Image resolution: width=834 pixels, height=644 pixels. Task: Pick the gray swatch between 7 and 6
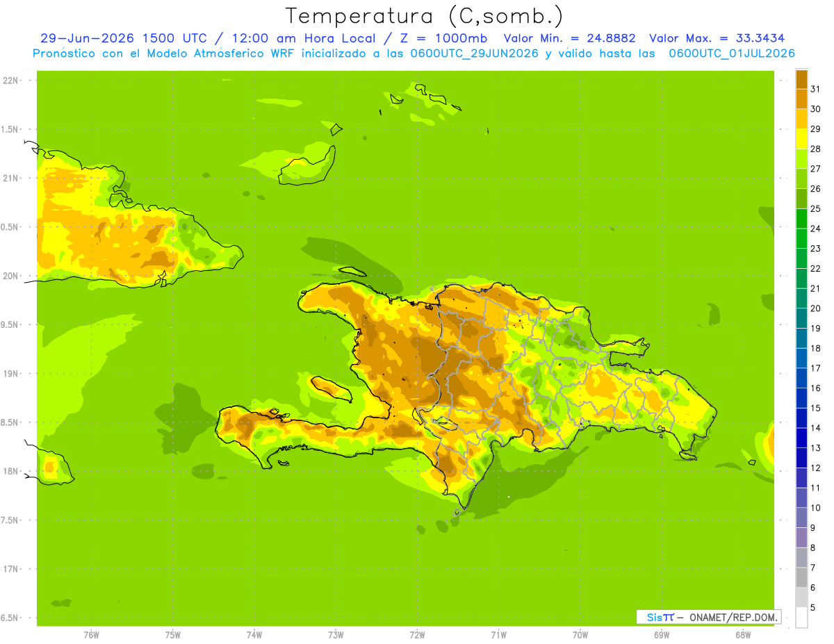(801, 577)
